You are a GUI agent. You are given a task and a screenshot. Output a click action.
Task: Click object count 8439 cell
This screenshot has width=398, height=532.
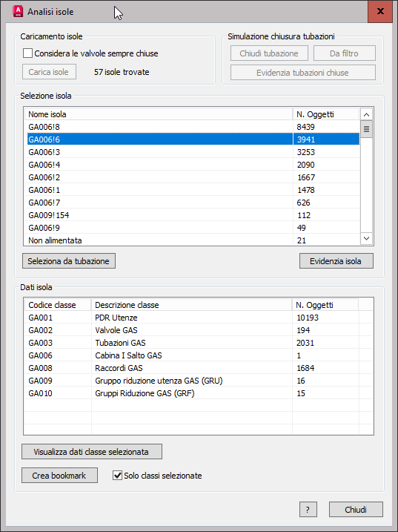click(x=326, y=127)
